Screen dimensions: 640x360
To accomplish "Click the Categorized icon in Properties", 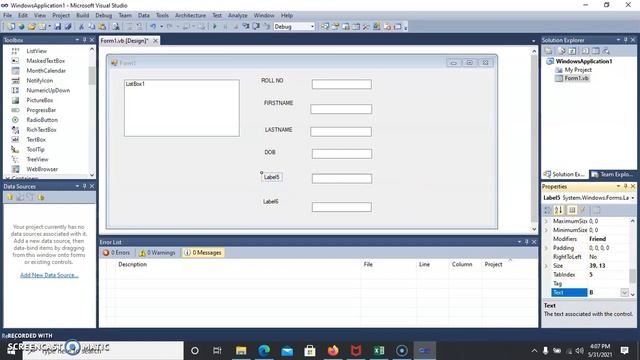I will (548, 210).
